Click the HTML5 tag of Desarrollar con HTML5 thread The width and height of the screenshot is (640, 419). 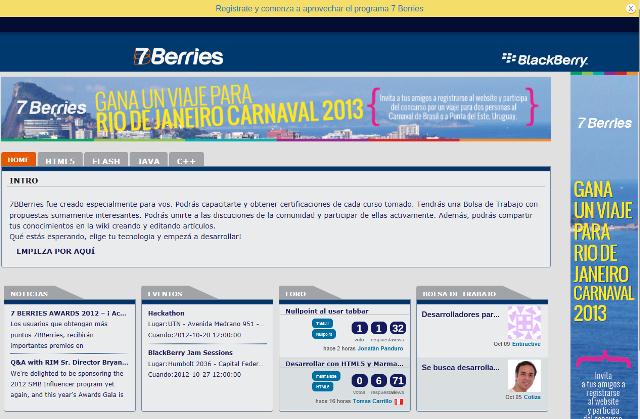(322, 386)
